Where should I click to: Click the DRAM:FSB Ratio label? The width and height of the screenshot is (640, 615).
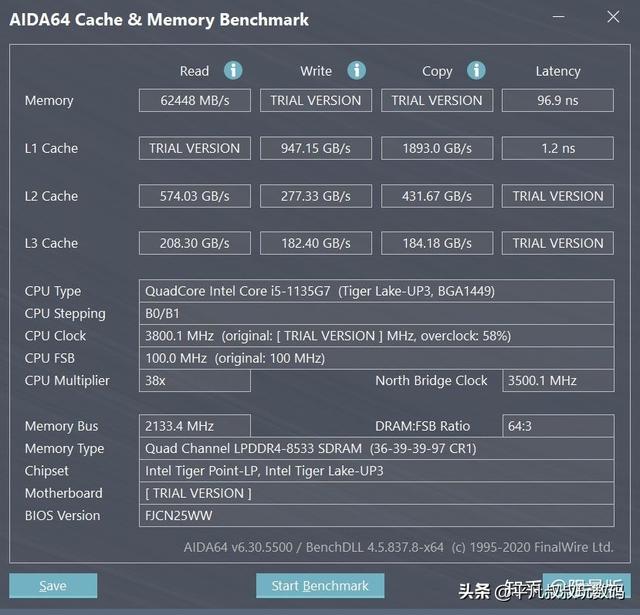(422, 426)
